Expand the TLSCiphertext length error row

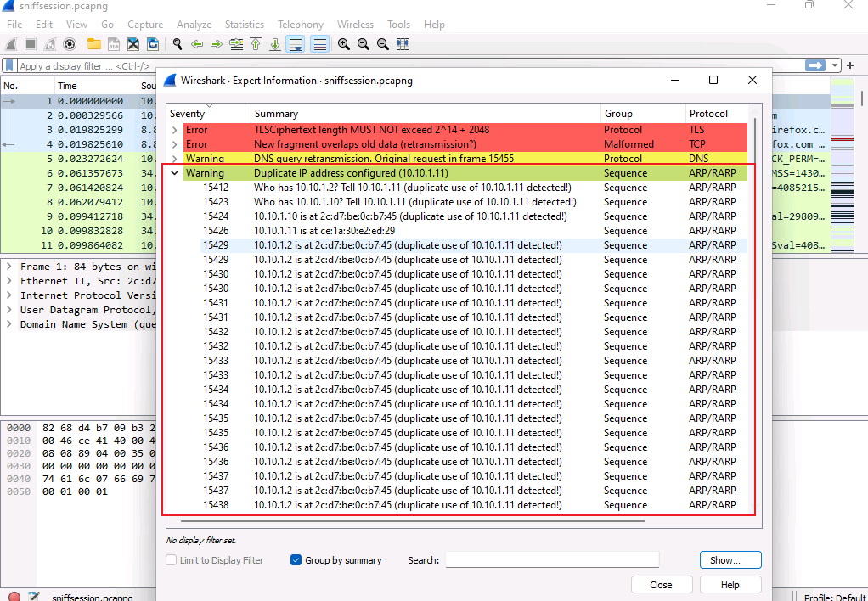click(x=175, y=130)
